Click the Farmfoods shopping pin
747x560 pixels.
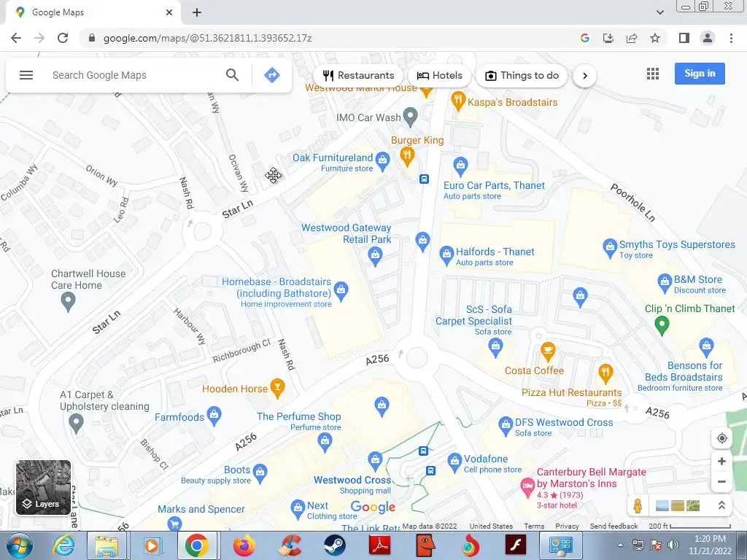214,416
